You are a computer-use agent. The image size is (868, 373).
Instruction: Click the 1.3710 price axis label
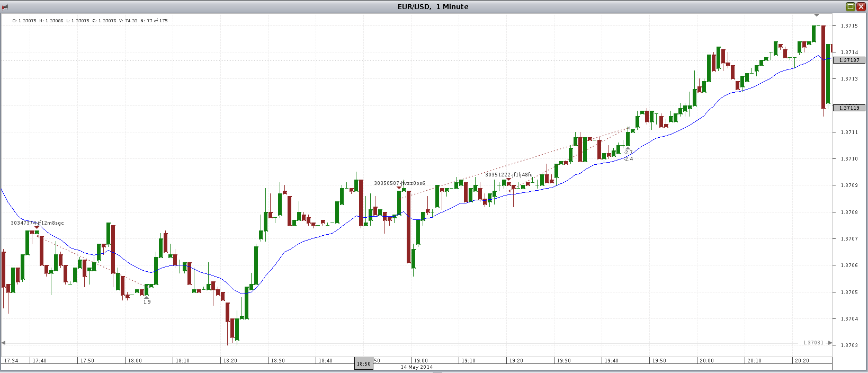[849, 159]
